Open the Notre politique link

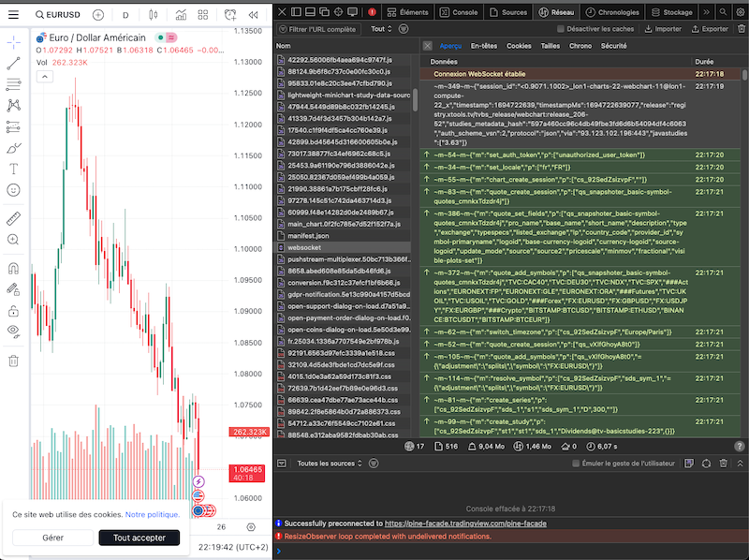(152, 515)
